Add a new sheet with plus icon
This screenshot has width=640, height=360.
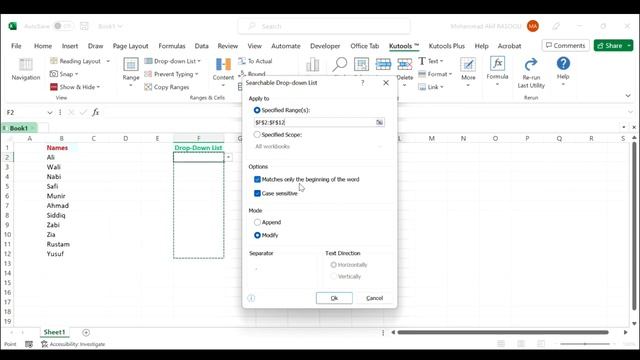pyautogui.click(x=86, y=333)
